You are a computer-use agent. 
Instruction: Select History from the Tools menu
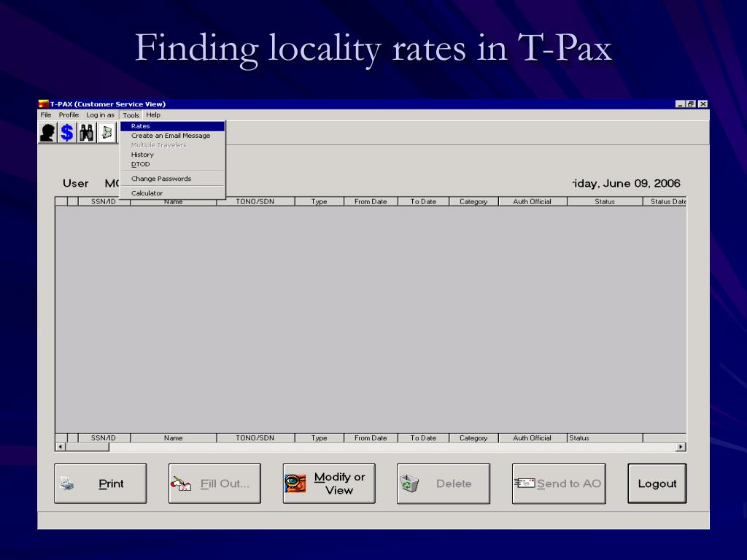click(x=172, y=155)
